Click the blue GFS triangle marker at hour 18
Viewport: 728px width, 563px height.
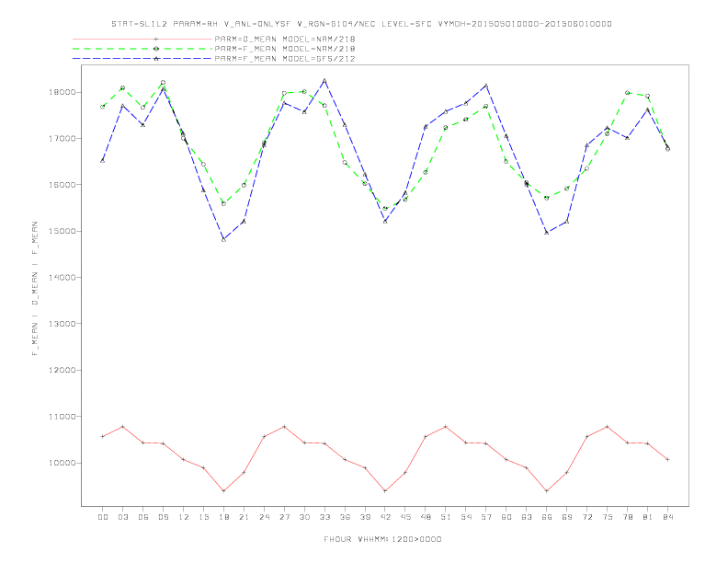tap(223, 239)
